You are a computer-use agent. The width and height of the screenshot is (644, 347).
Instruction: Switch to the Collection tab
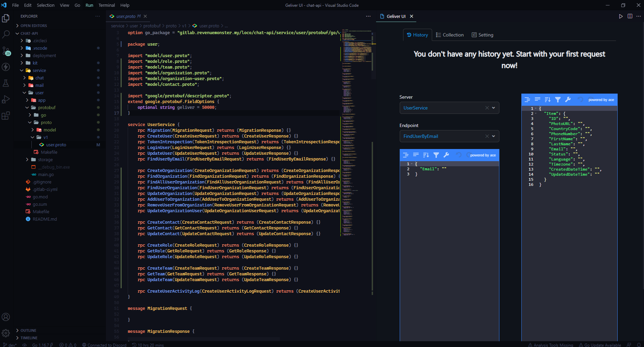pyautogui.click(x=450, y=35)
